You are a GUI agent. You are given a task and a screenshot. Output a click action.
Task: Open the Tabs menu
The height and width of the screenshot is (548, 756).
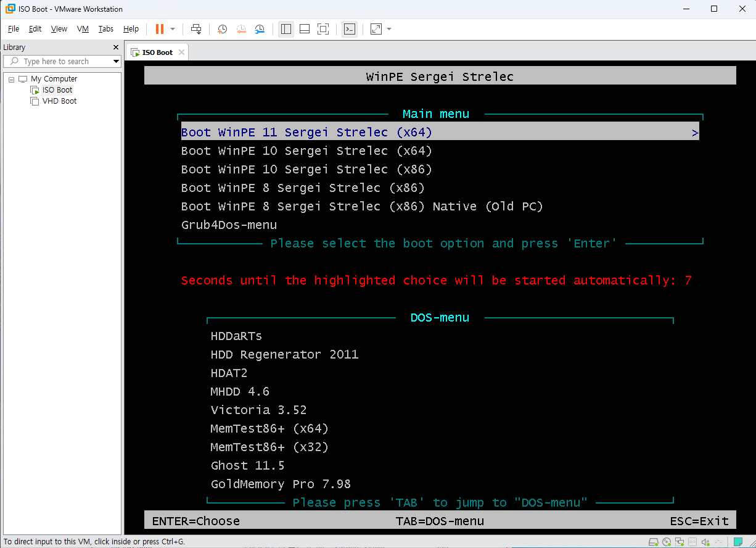click(106, 29)
